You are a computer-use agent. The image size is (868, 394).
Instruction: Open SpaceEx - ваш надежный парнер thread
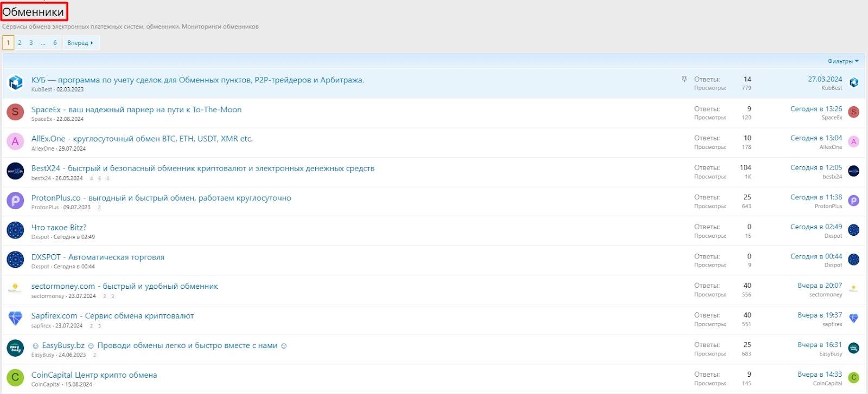[136, 109]
